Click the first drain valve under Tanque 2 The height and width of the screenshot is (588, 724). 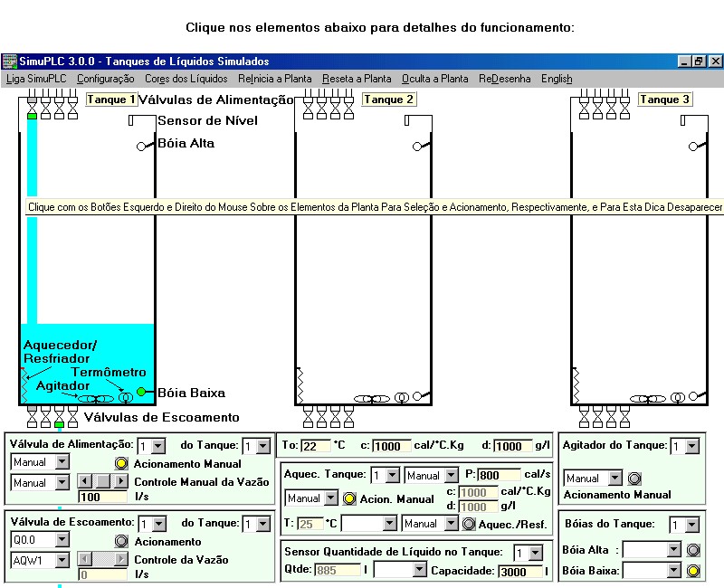click(x=308, y=417)
